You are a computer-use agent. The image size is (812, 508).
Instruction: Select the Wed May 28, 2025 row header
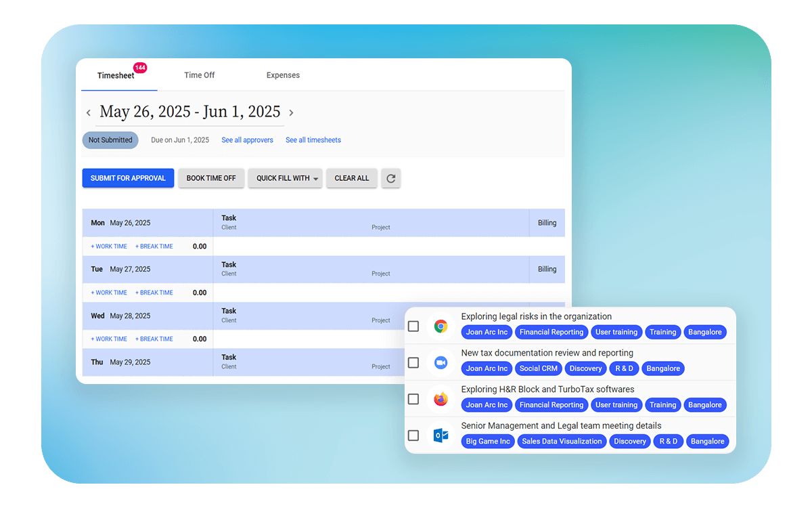click(148, 316)
